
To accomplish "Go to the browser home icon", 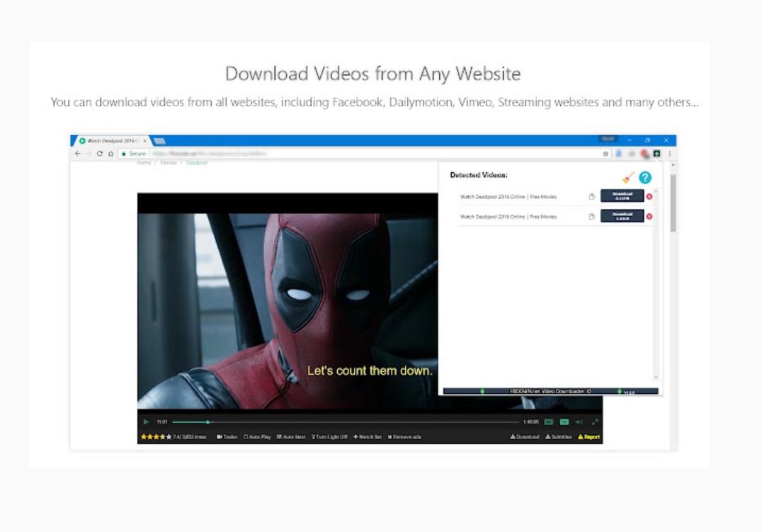I will point(110,154).
